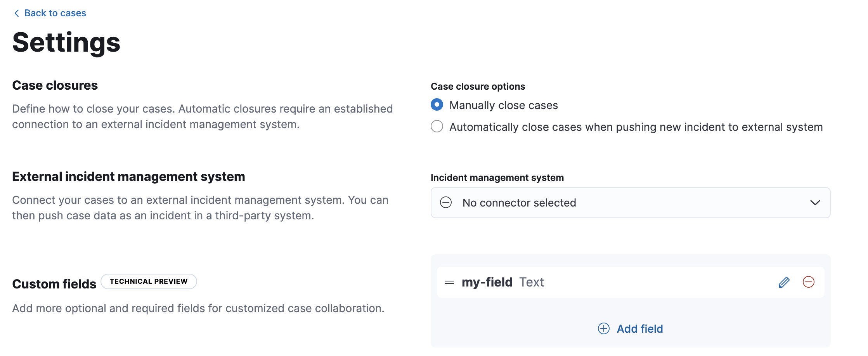Click the Case closure options label
This screenshot has width=868, height=356.
[478, 86]
